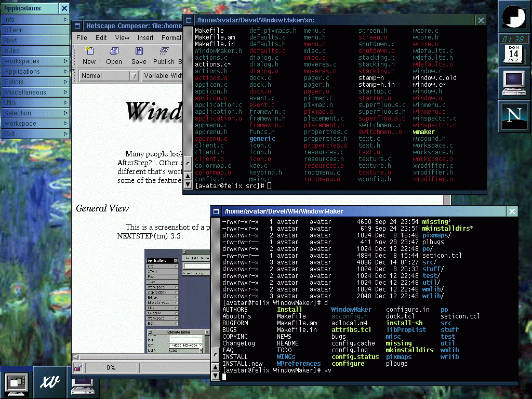Click WPreferences in WindowMaker terminal listing

(x=299, y=363)
